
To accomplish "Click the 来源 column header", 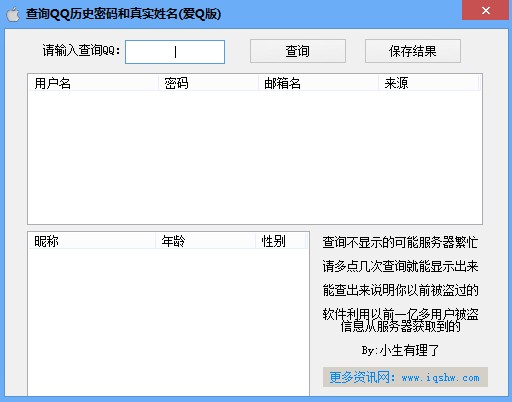I will (429, 83).
